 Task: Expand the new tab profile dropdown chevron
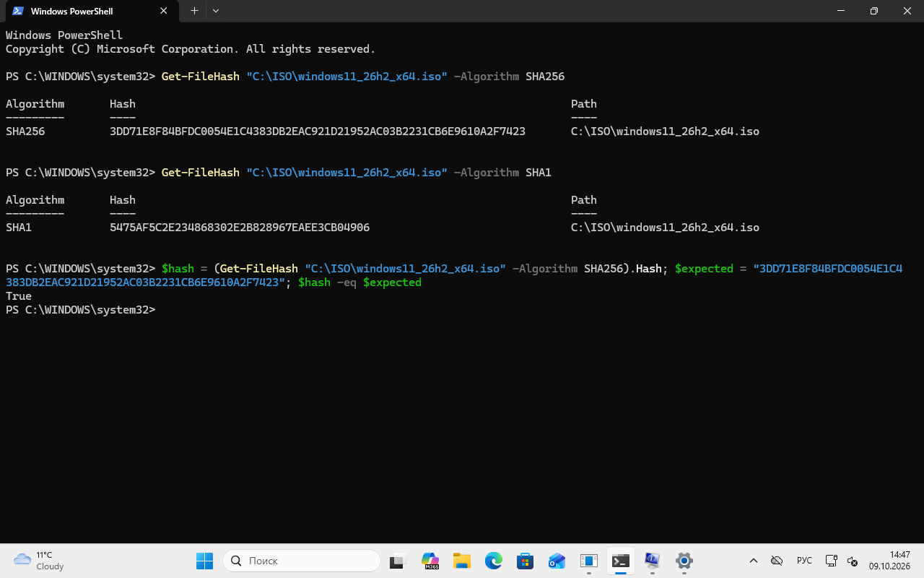click(x=216, y=11)
